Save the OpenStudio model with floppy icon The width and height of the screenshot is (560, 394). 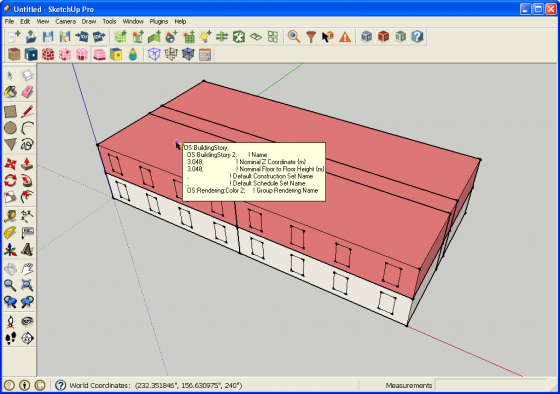click(48, 37)
